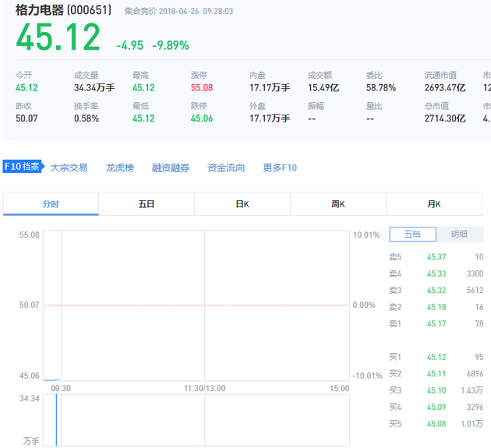Open the 大宗交易 link
Viewport: 491px width, 448px height.
[69, 168]
